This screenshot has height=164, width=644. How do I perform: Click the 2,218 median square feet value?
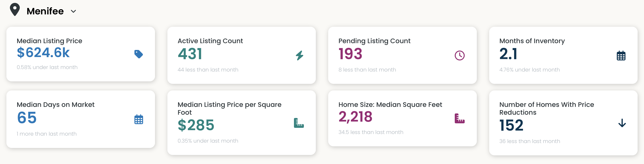[355, 117]
